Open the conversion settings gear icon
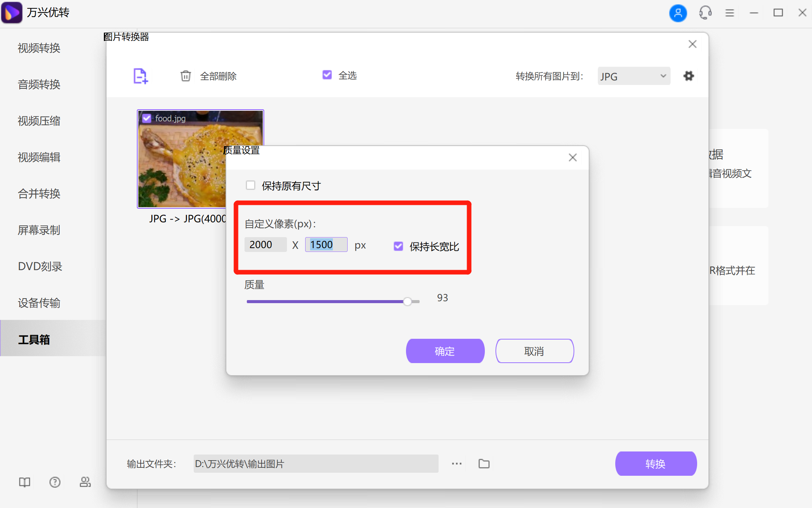 point(689,76)
